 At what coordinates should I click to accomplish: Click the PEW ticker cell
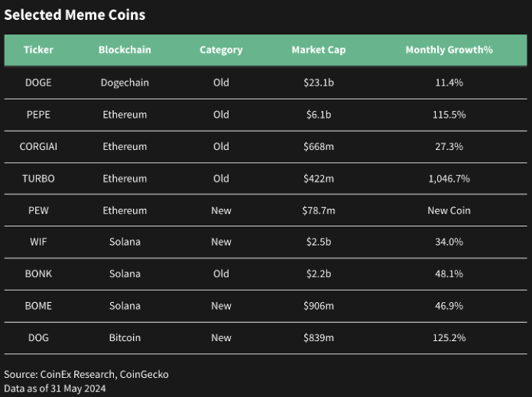click(x=38, y=210)
